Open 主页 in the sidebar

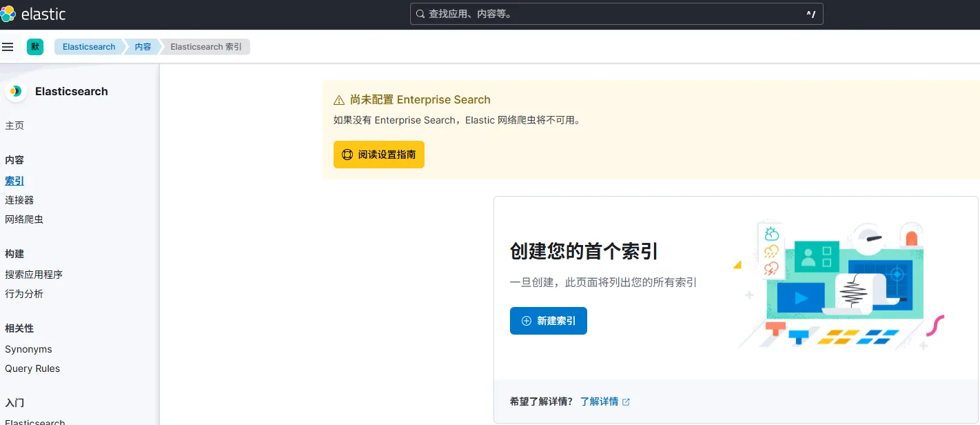14,126
